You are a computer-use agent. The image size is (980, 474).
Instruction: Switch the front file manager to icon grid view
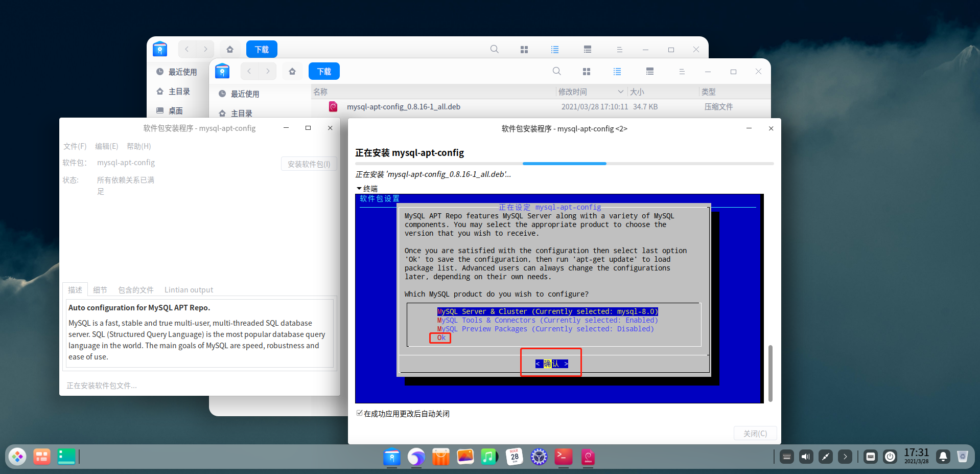[587, 72]
